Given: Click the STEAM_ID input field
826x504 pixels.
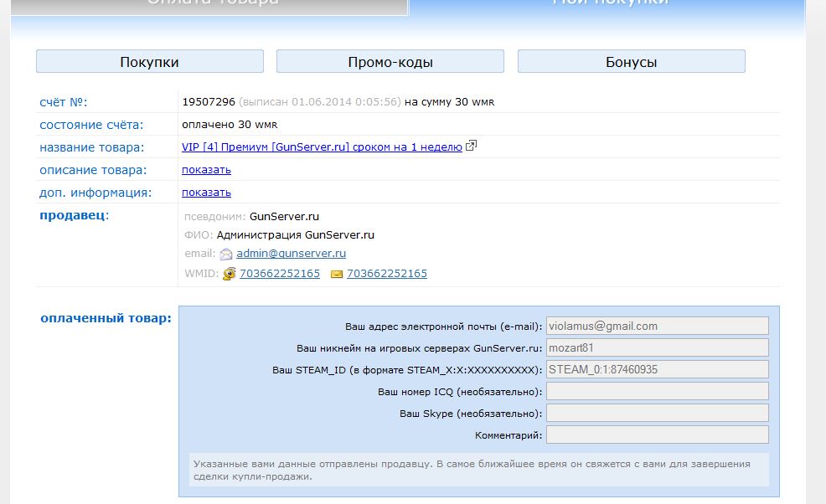Looking at the screenshot, I should [657, 369].
